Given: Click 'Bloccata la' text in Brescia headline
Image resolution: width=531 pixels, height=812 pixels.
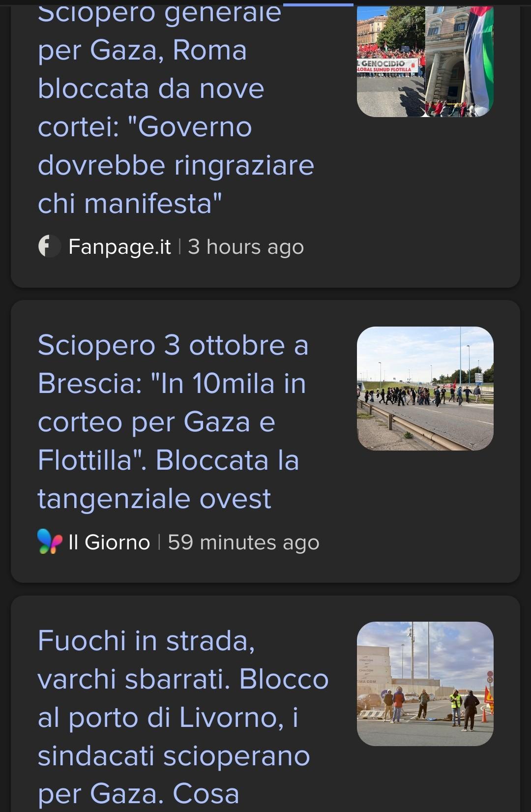Looking at the screenshot, I should pyautogui.click(x=227, y=460).
